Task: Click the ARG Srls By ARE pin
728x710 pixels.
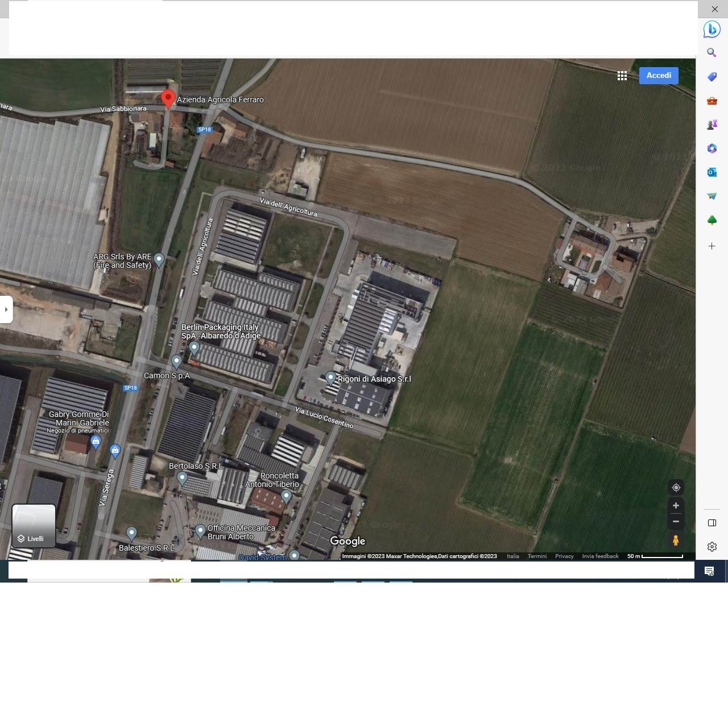Action: (x=159, y=260)
